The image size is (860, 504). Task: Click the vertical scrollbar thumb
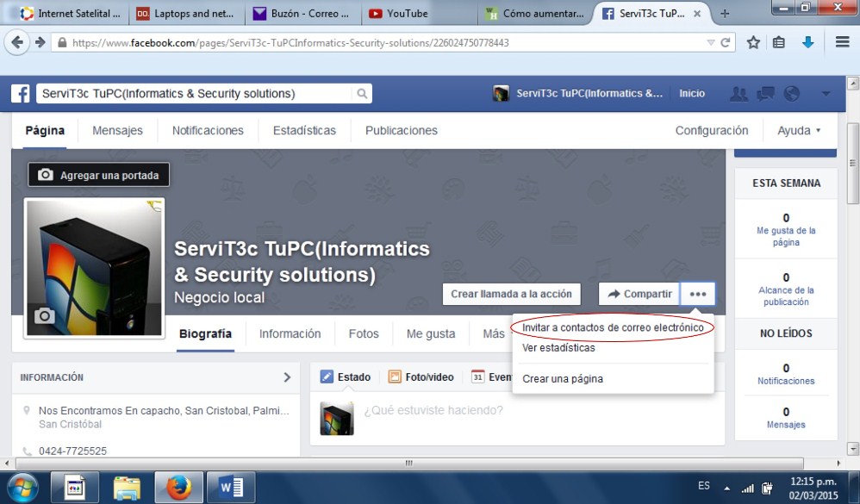pos(852,164)
